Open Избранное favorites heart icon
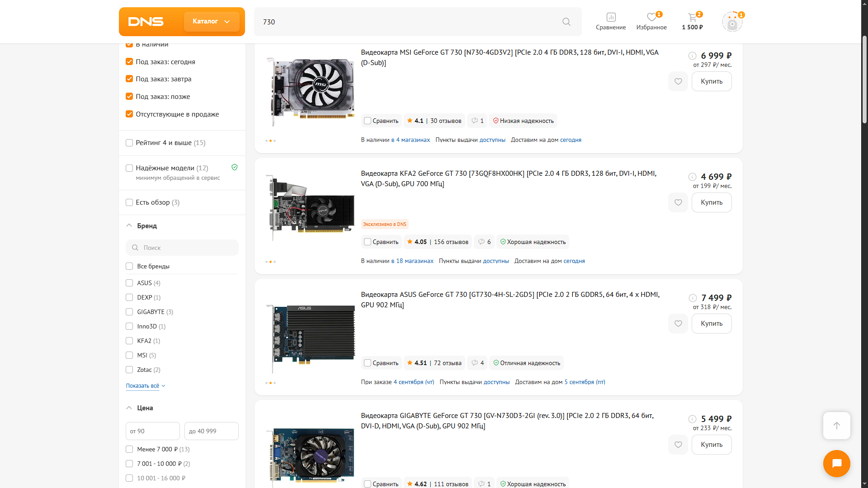This screenshot has width=868, height=488. [651, 18]
